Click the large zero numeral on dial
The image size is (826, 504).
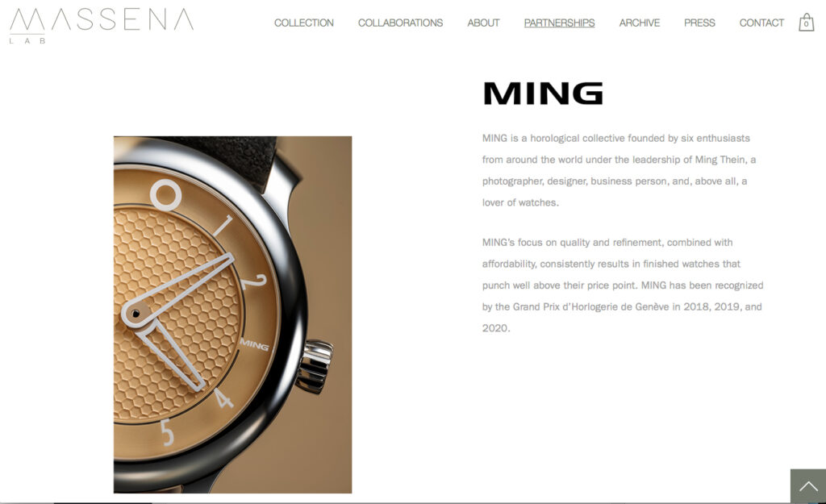point(166,195)
